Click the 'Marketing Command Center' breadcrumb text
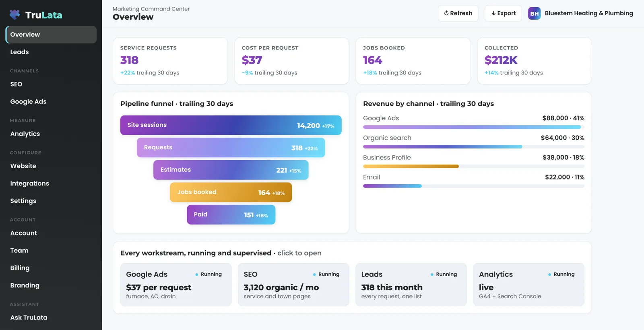Screen dimensions: 644x330 151,9
